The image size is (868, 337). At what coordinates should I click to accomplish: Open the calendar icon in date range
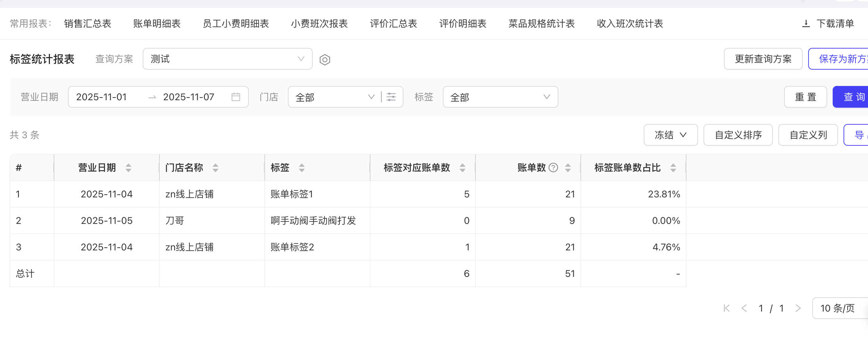pyautogui.click(x=236, y=97)
